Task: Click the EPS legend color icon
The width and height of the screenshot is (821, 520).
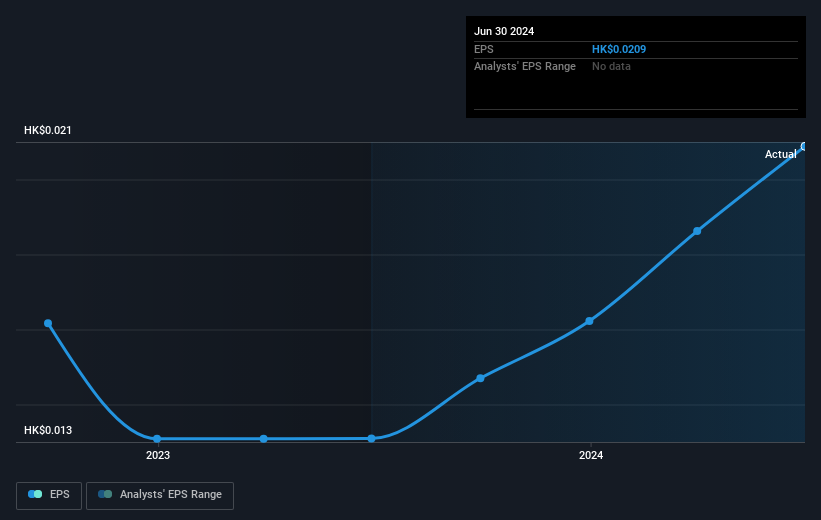Action: [35, 494]
